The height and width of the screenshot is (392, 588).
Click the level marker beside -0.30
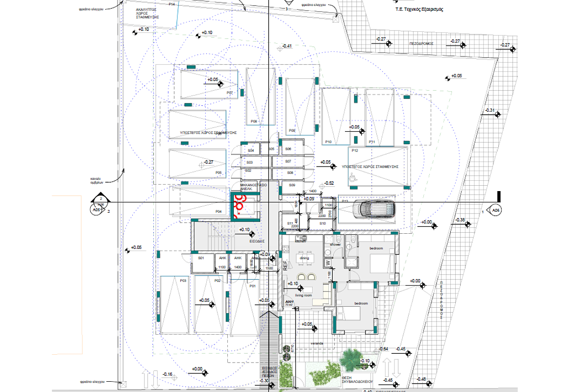point(272,385)
